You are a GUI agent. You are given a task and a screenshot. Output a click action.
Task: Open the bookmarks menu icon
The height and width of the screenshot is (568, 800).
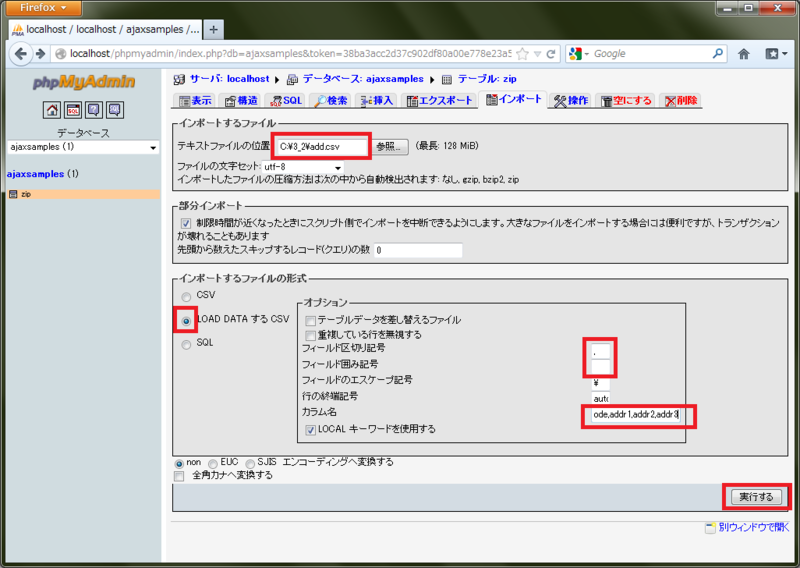tap(776, 54)
